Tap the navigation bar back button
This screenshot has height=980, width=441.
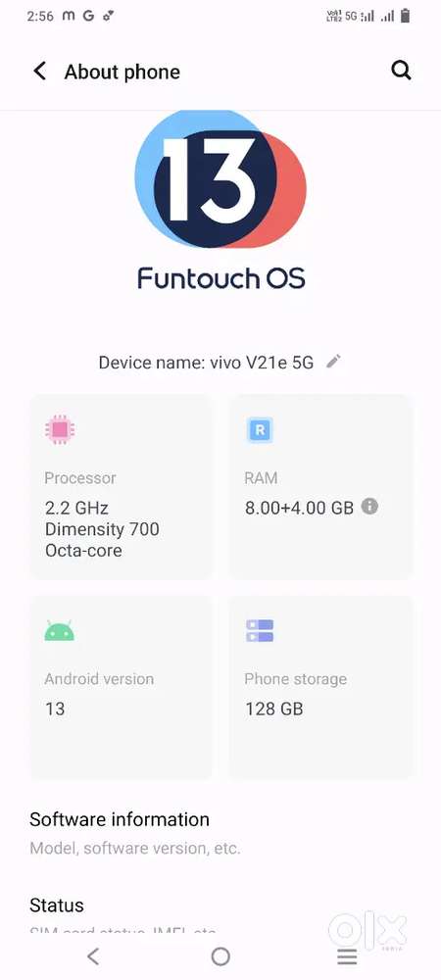click(x=93, y=955)
